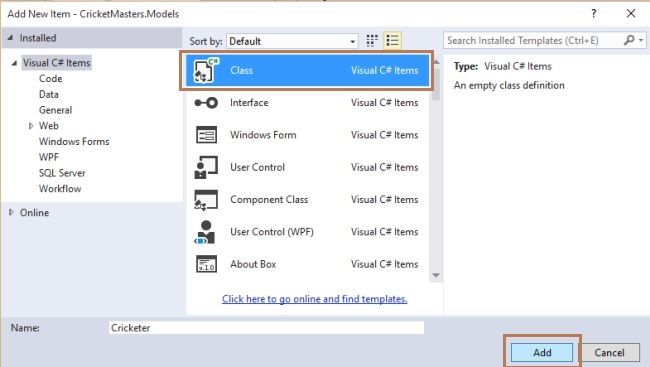Select the Component Class template icon
Viewport: 650px width, 367px height.
tap(206, 199)
